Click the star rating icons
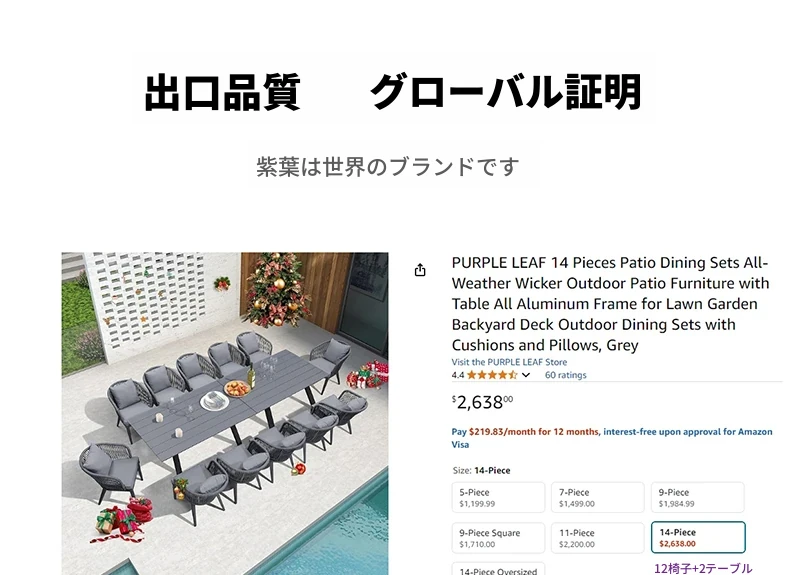This screenshot has width=790, height=575. [x=492, y=375]
